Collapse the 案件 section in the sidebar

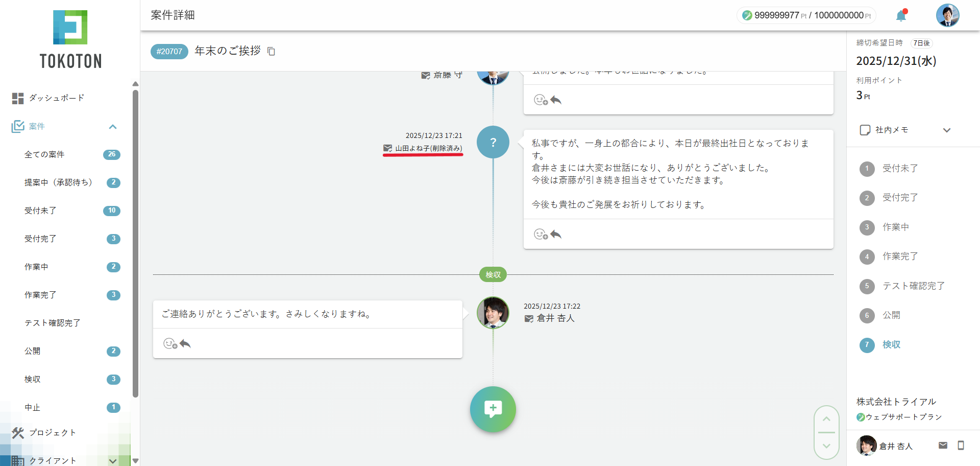coord(112,127)
